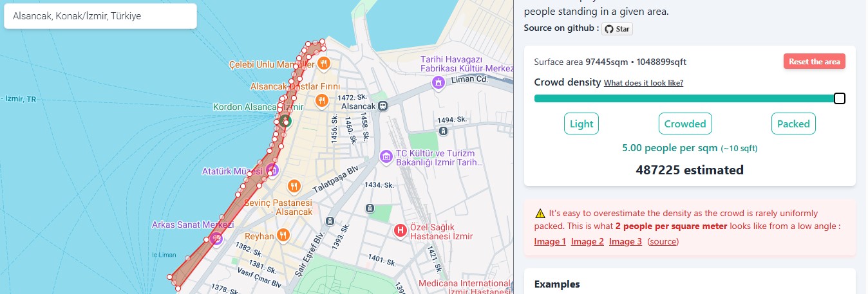Click the Alsancak train station icon

click(x=383, y=106)
